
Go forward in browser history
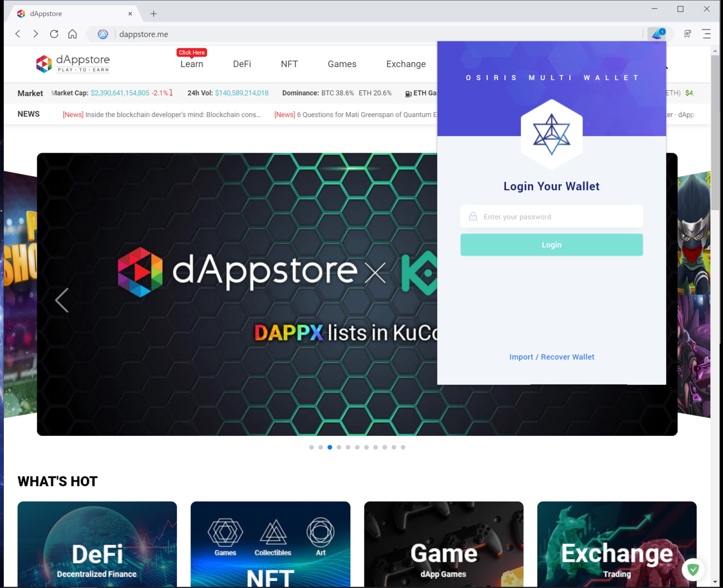pos(36,34)
